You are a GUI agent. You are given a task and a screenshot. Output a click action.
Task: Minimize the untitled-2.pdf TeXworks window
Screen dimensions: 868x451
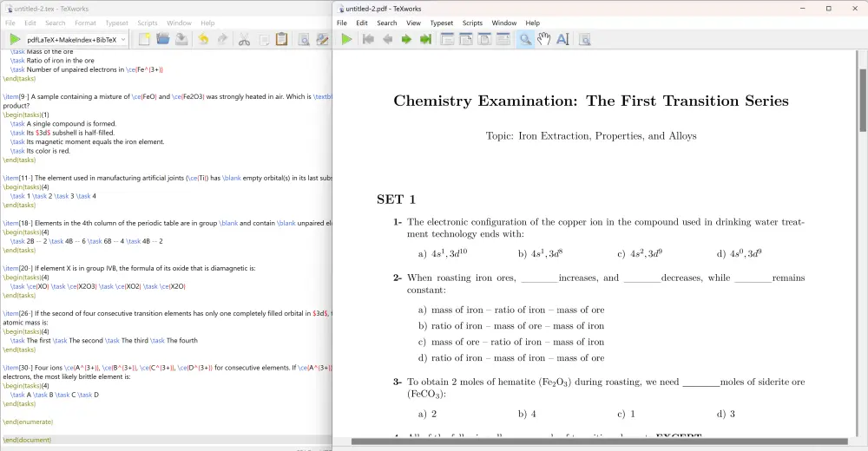pos(803,9)
